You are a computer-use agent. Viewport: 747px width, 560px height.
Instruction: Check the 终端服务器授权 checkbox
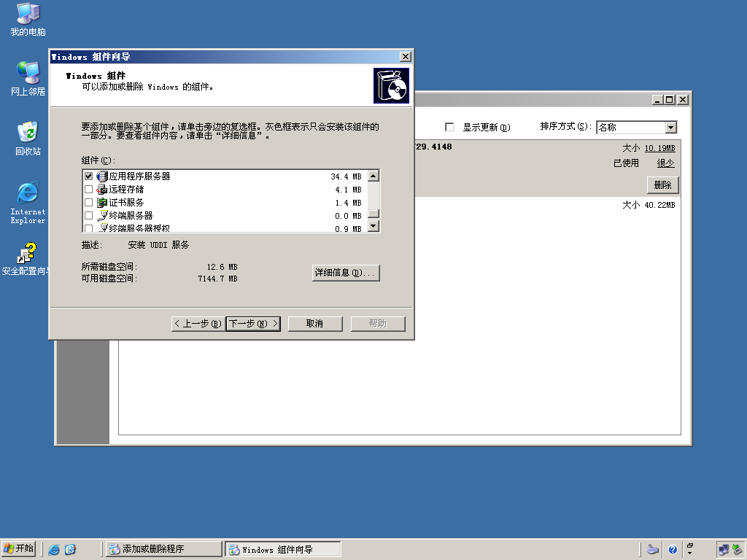tap(88, 228)
